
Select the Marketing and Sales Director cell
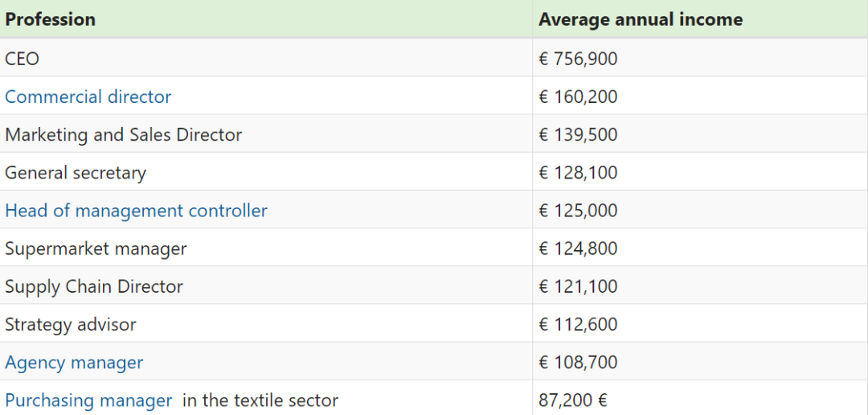pyautogui.click(x=123, y=135)
